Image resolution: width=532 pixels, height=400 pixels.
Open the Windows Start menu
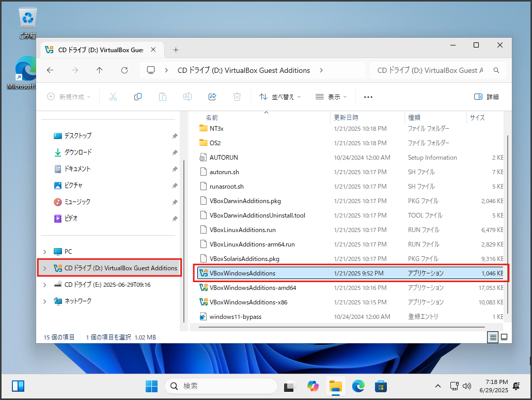151,386
